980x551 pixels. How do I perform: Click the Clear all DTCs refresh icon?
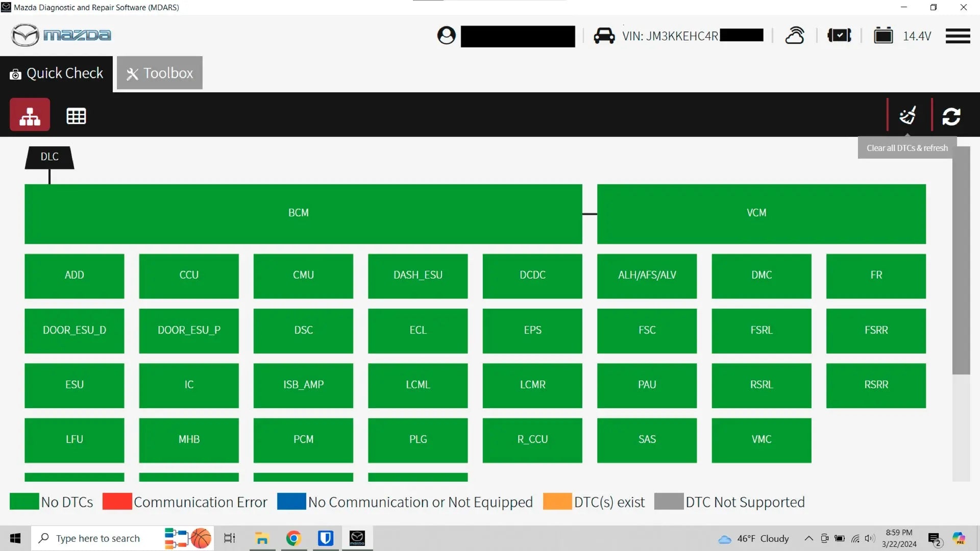[908, 116]
